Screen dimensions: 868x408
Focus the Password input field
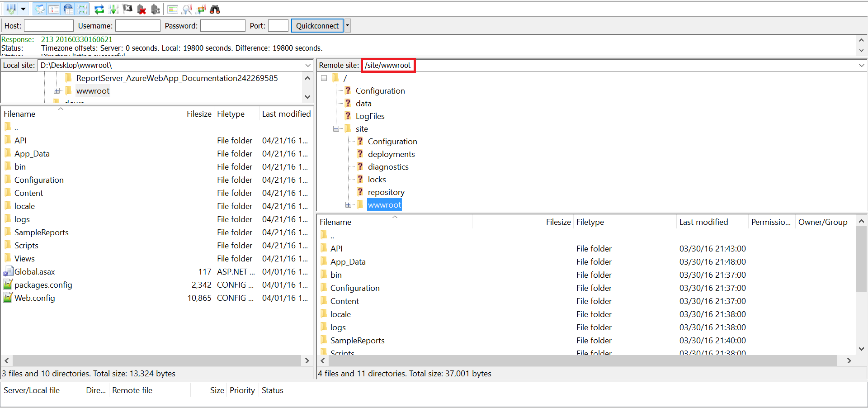[x=223, y=26]
